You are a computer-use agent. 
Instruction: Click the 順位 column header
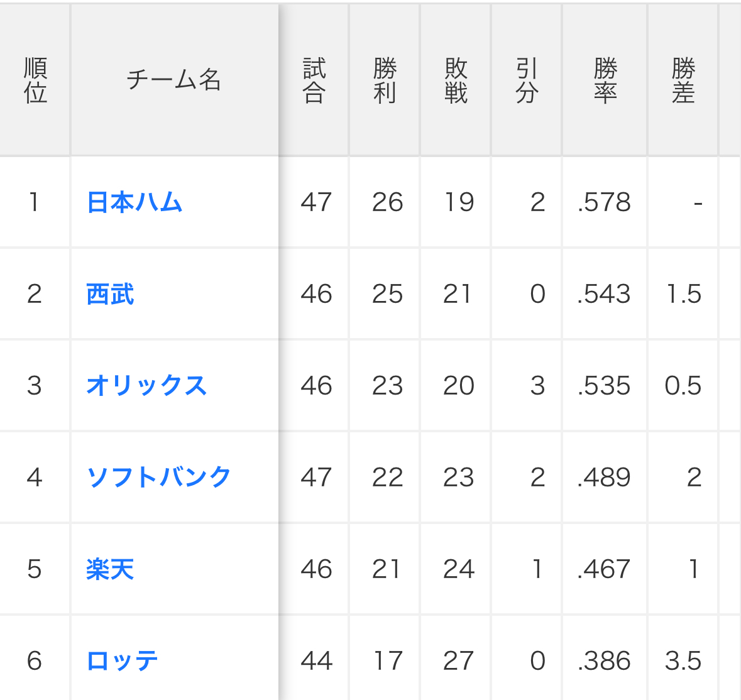[x=35, y=80]
